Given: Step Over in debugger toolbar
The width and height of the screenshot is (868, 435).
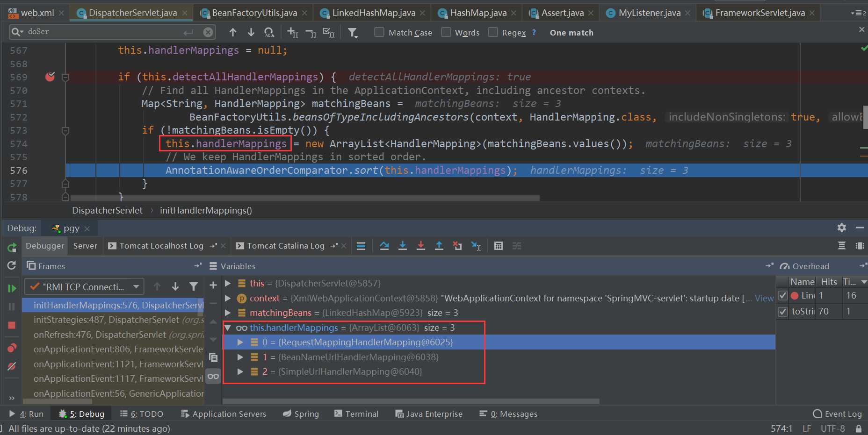Looking at the screenshot, I should 384,246.
